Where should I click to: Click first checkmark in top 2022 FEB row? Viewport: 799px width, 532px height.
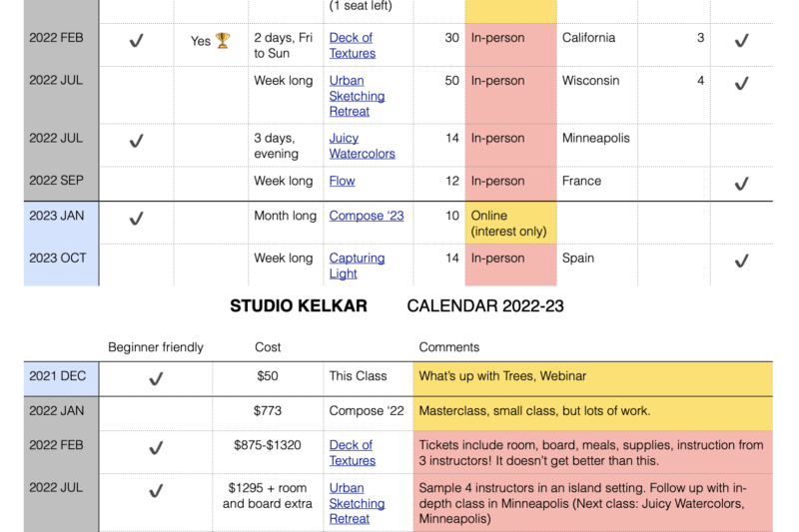tap(136, 41)
